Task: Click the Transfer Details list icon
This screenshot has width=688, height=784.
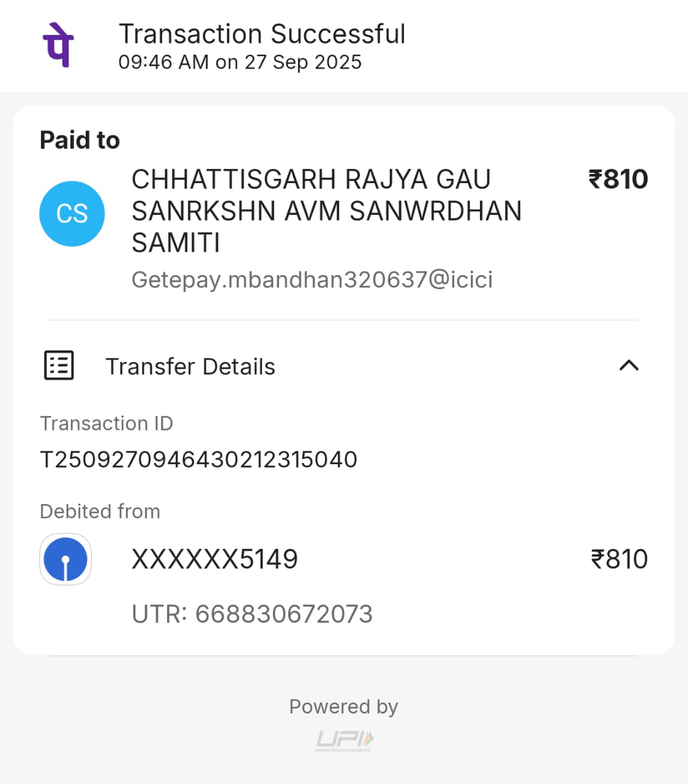Action: (59, 366)
